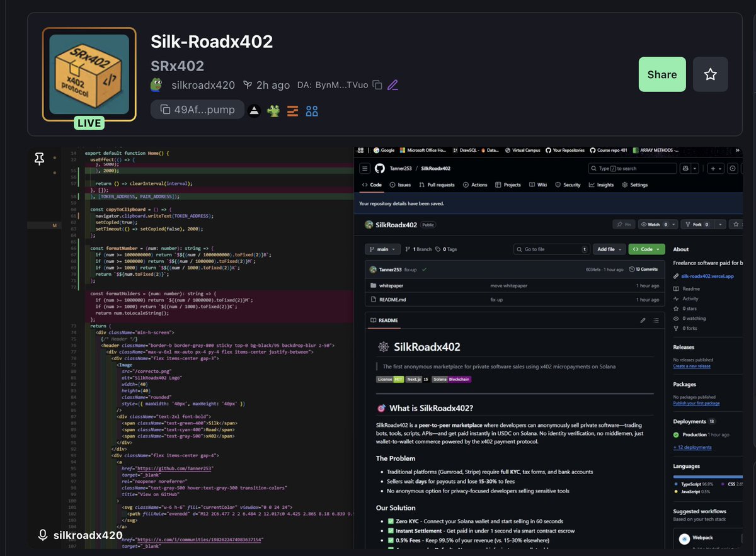Click the star favorite button beside Share
This screenshot has height=556, width=756.
point(710,74)
